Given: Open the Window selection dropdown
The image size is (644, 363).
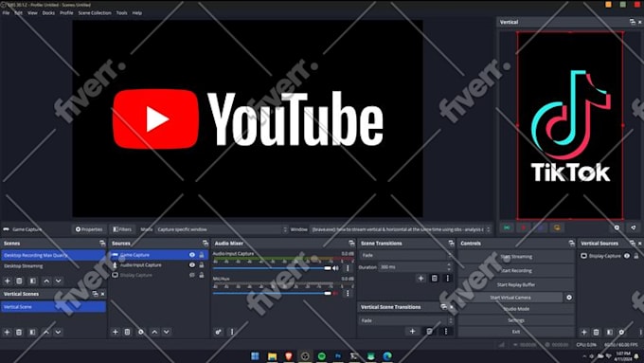Looking at the screenshot, I should point(401,229).
